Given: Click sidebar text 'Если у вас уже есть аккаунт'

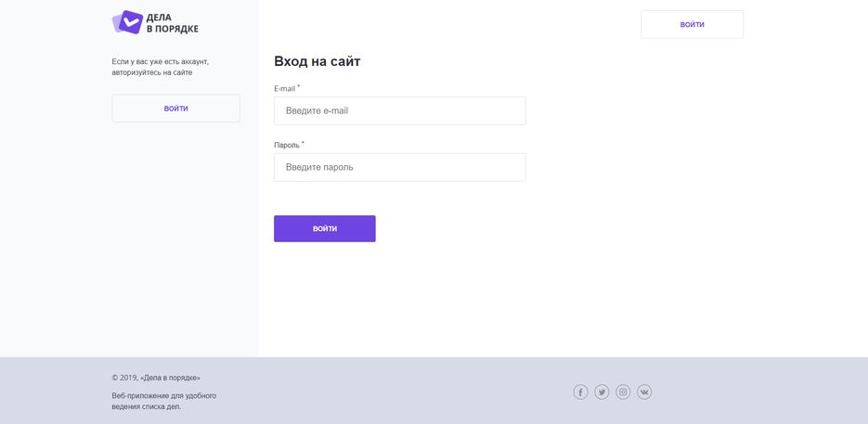Looking at the screenshot, I should click(x=160, y=61).
